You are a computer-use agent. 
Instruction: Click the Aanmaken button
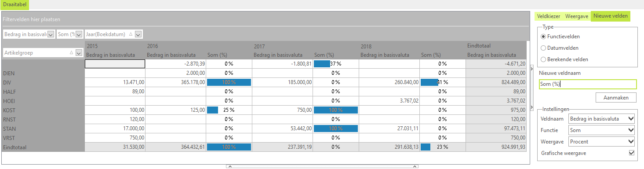[616, 98]
